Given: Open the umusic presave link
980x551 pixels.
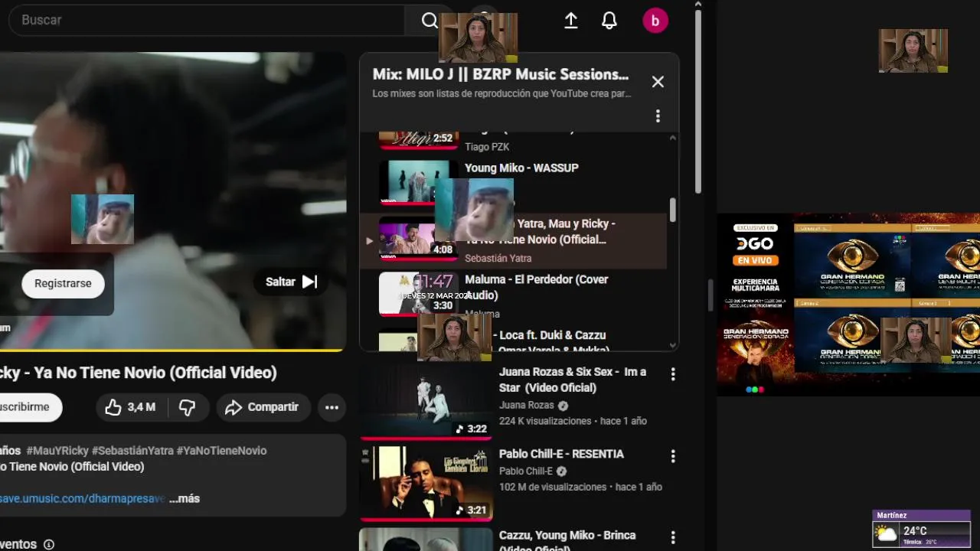Looking at the screenshot, I should (82, 499).
